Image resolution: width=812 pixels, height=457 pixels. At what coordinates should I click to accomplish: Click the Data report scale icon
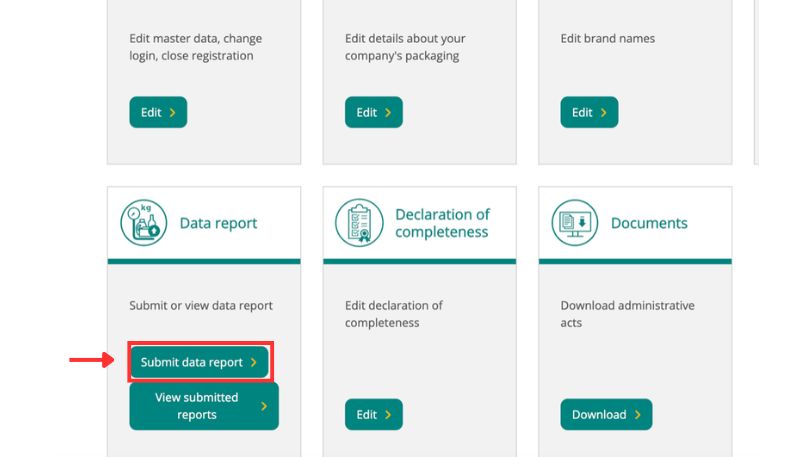tap(143, 223)
